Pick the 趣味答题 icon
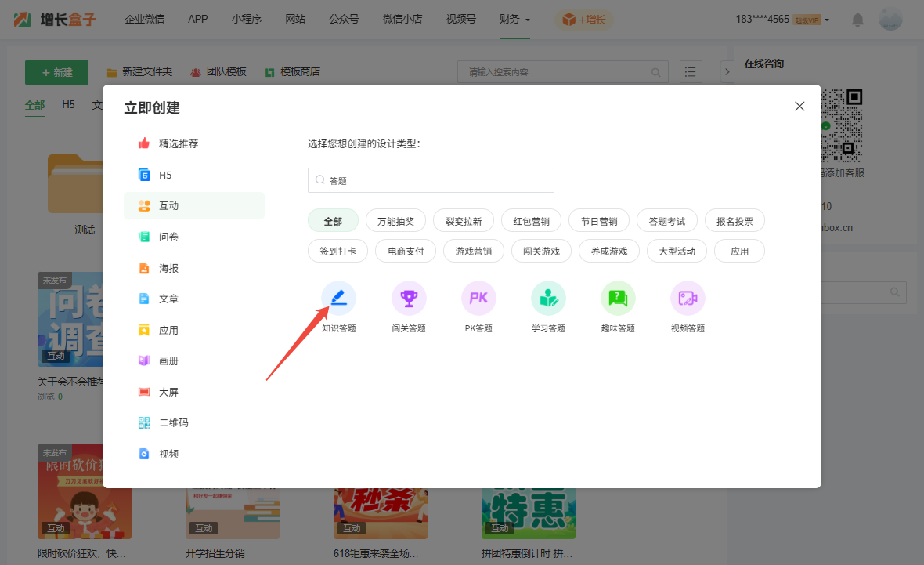 click(618, 299)
